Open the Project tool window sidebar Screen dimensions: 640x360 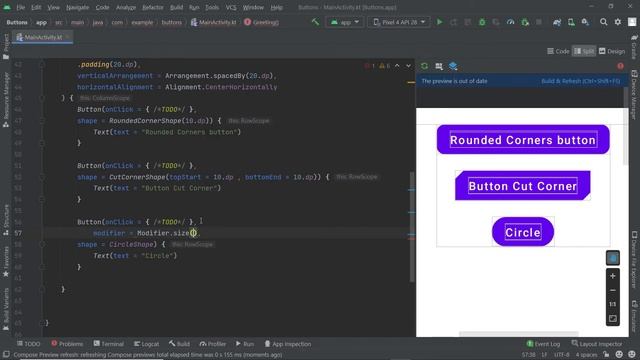(6, 47)
